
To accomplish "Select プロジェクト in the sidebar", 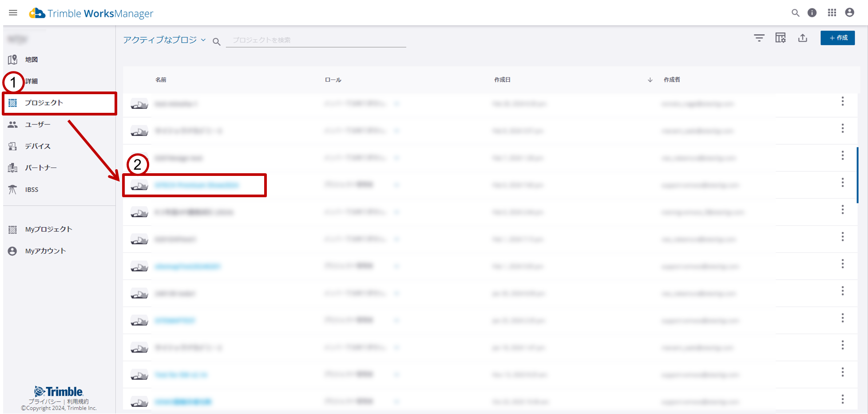I will 44,103.
